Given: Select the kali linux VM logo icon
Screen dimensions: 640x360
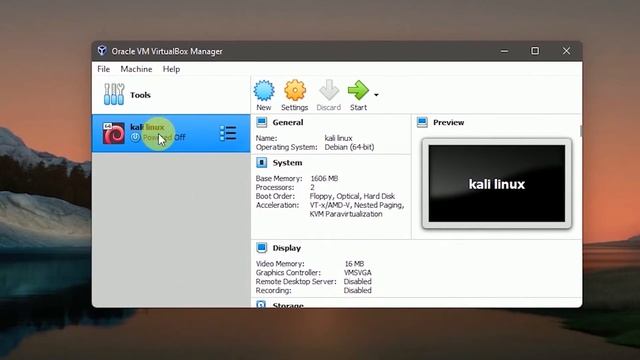Looking at the screenshot, I should (113, 133).
